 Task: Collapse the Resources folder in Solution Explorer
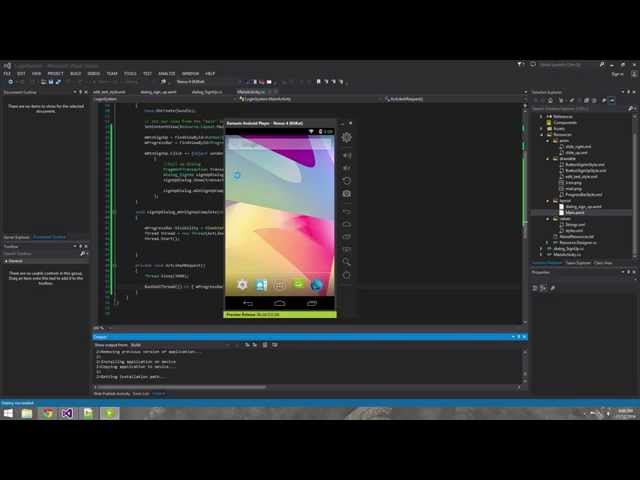542,135
